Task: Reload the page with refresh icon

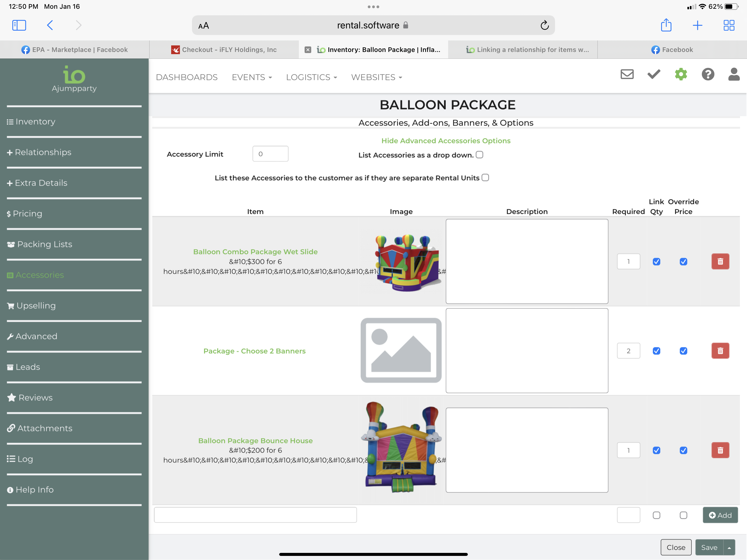Action: 544,25
